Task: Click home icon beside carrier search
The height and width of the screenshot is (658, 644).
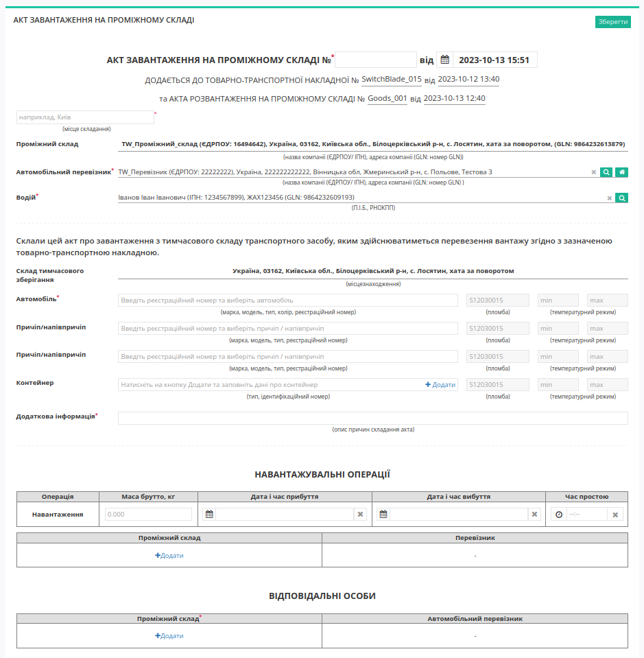Action: click(x=622, y=172)
